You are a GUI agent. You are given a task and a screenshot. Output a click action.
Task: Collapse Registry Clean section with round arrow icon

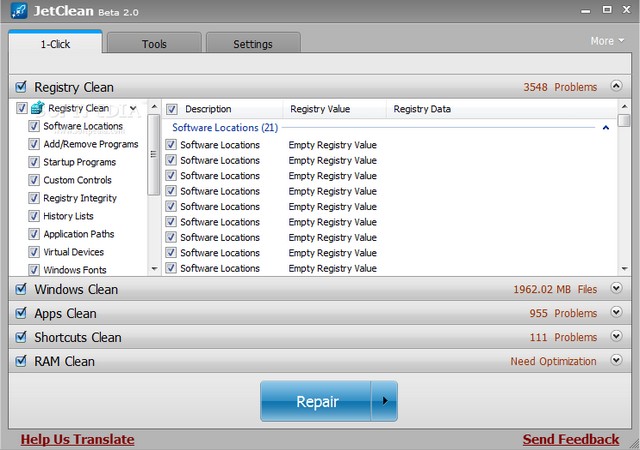coord(617,87)
